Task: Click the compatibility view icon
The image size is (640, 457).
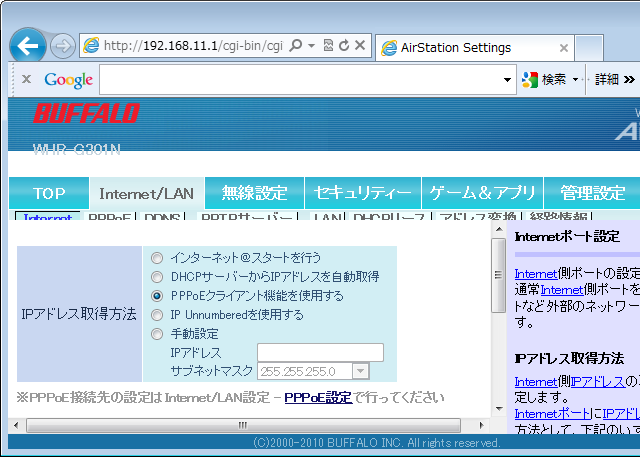Action: point(328,45)
